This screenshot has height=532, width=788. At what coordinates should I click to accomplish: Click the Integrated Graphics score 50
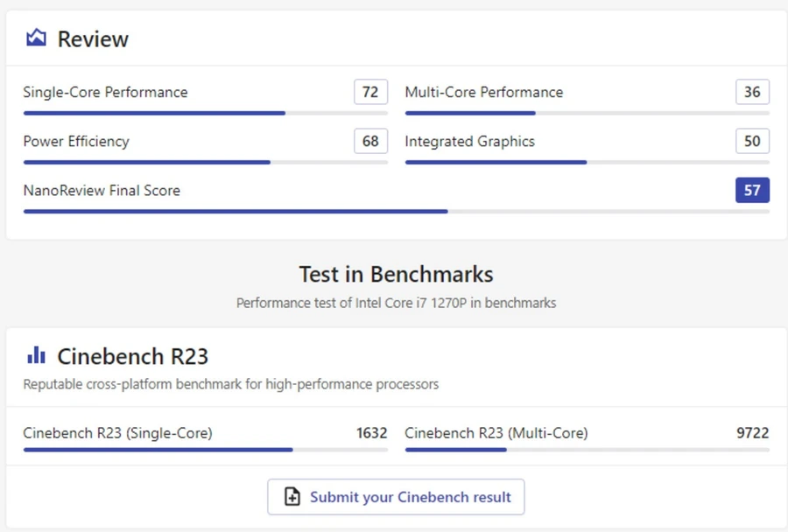[752, 141]
